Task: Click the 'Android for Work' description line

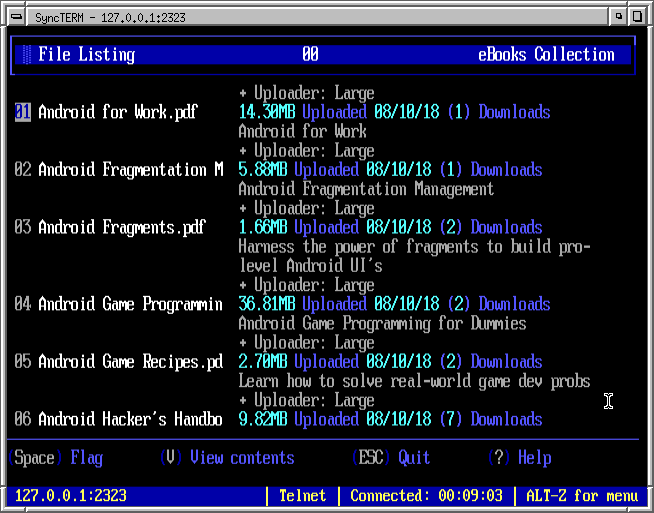Action: click(x=303, y=131)
